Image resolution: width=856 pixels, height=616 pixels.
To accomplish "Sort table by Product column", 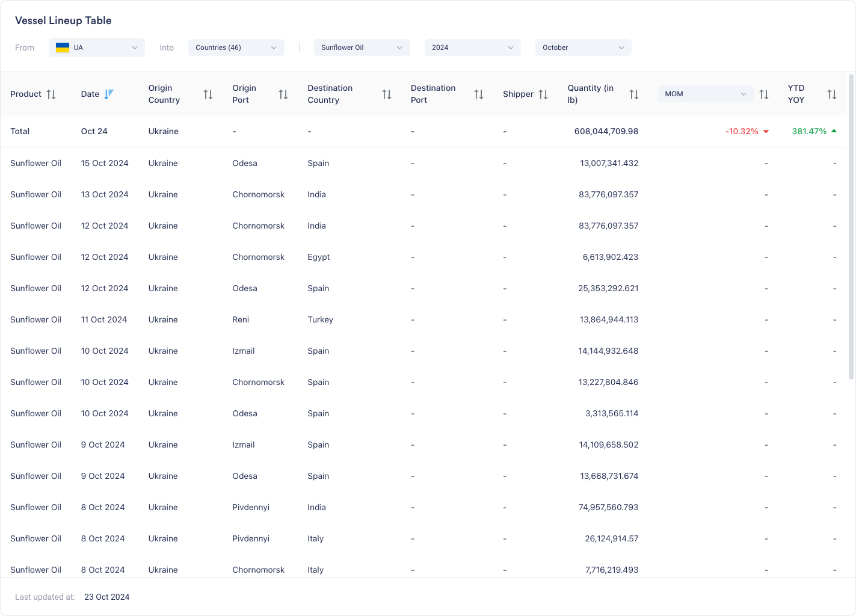I will [x=51, y=94].
